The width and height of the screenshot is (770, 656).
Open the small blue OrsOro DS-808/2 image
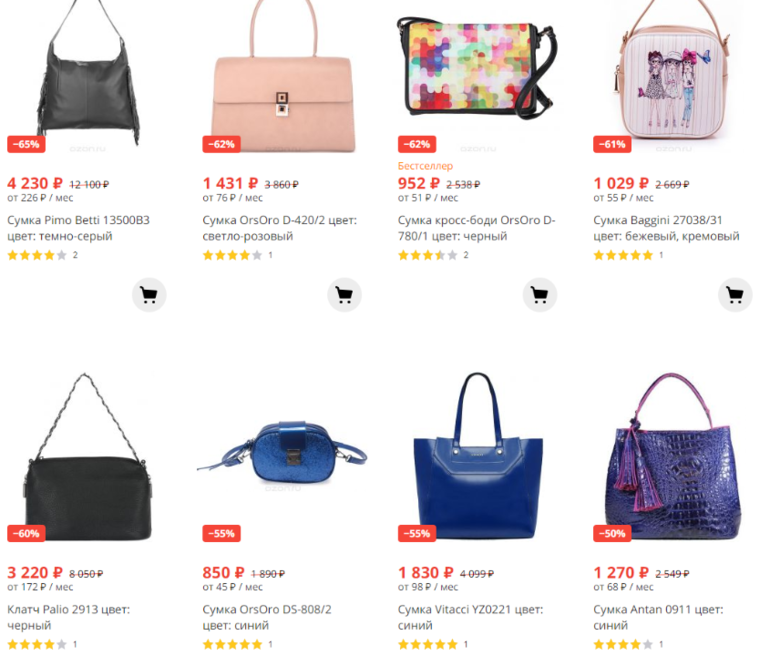[282, 452]
